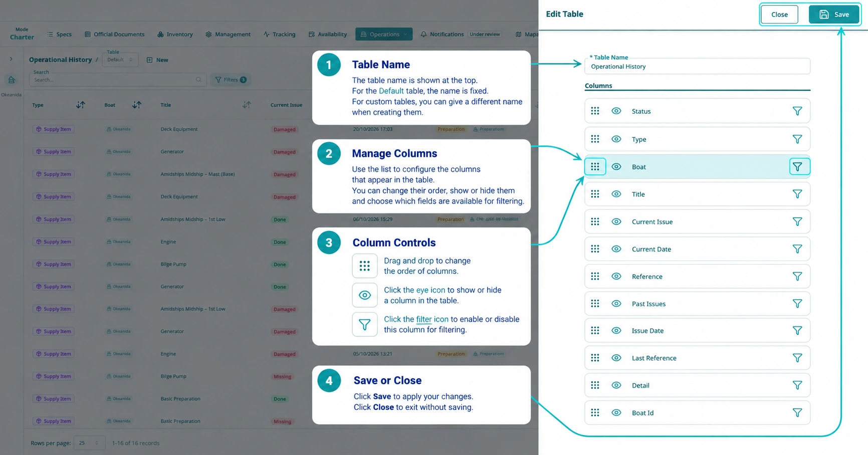Toggle filter icon for Current Date column
The image size is (868, 455).
tap(797, 249)
